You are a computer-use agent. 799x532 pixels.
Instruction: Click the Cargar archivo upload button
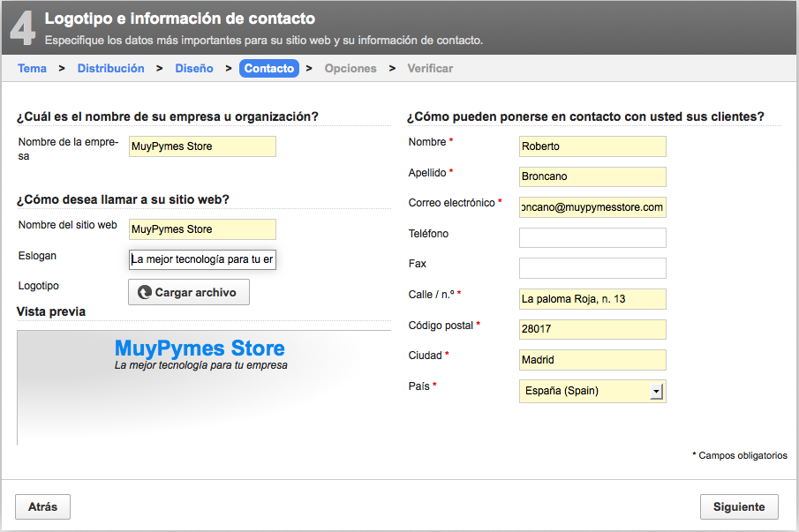[188, 292]
